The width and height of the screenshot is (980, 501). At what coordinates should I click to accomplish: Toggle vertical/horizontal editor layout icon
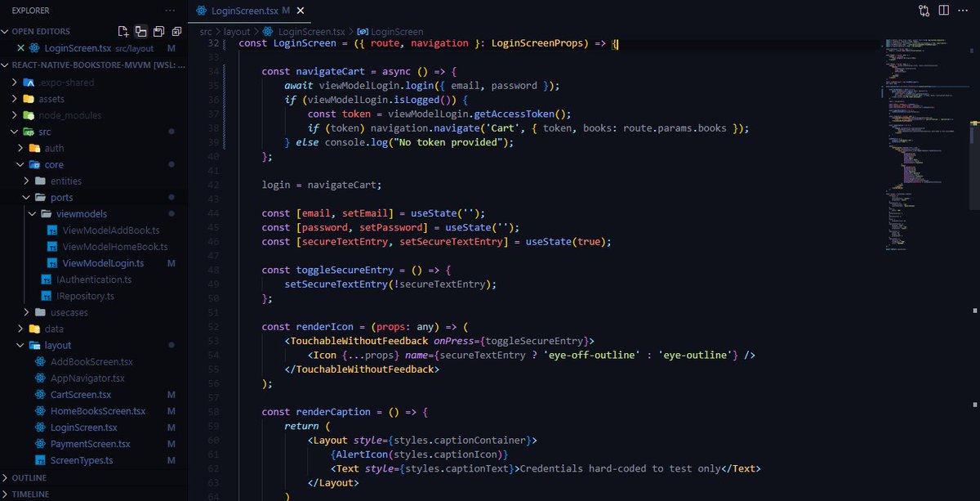(140, 31)
